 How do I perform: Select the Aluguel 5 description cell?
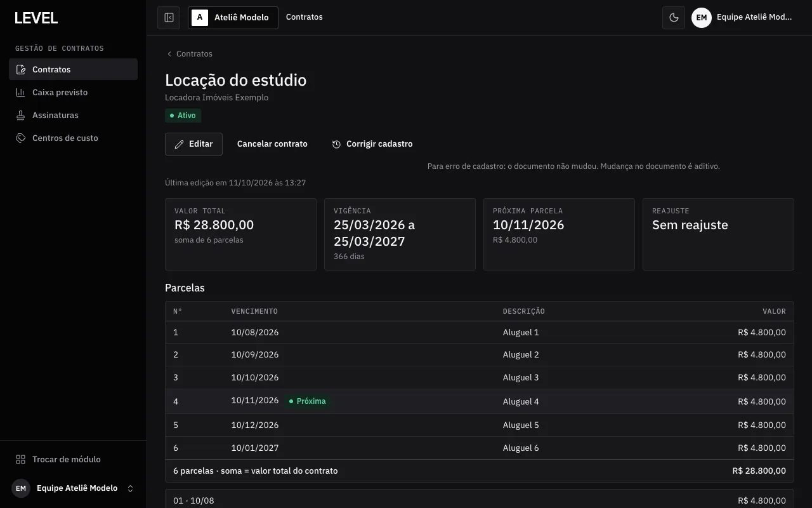click(x=521, y=425)
